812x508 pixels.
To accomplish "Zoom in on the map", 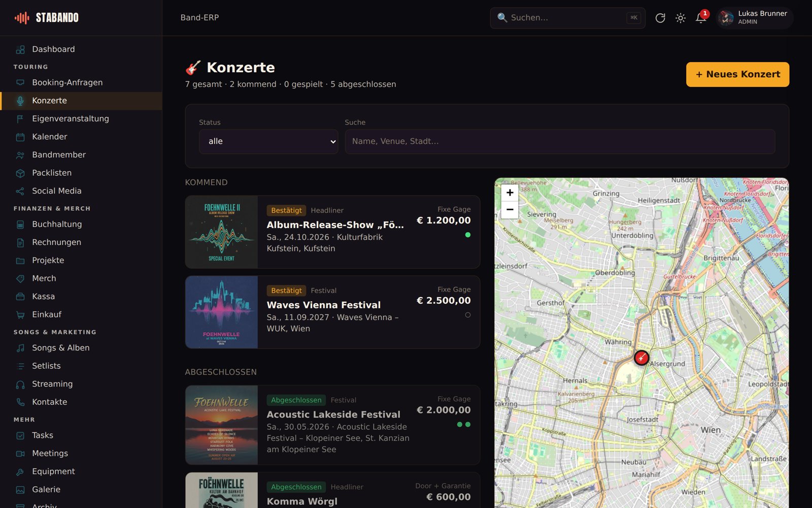I will tap(510, 193).
